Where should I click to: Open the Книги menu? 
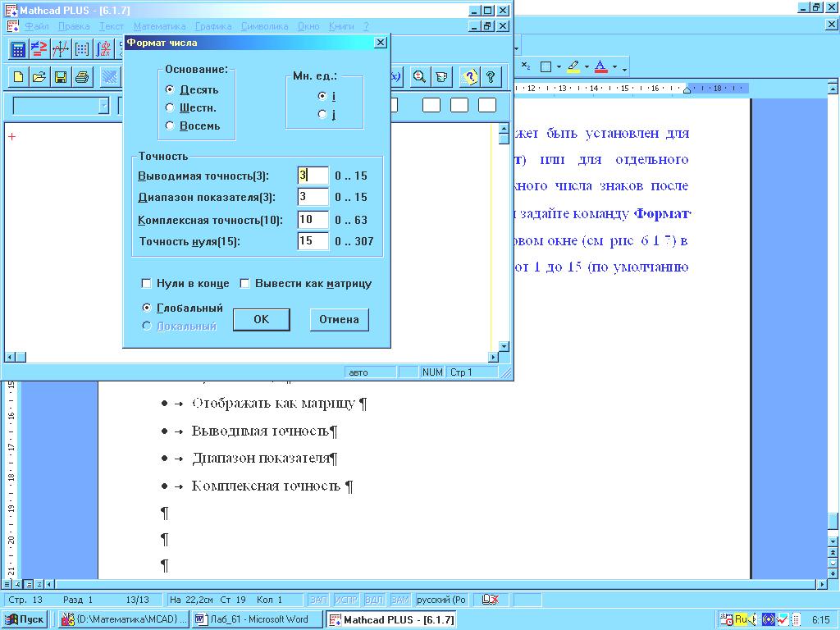point(341,26)
